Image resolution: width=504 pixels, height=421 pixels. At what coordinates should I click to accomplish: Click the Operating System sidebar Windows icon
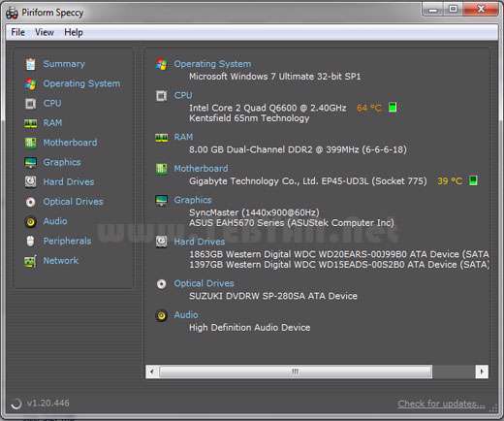[31, 83]
